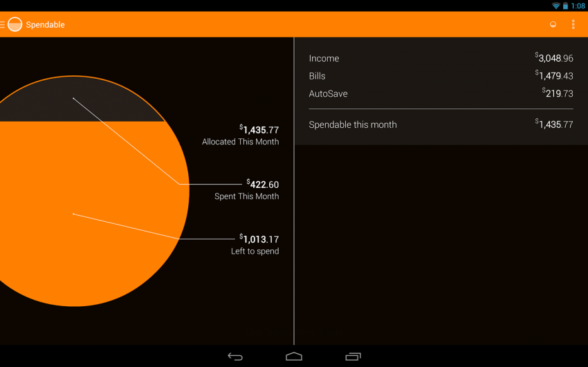Open the navigation drawer hamburger icon
This screenshot has width=588, height=367.
[x=2, y=25]
